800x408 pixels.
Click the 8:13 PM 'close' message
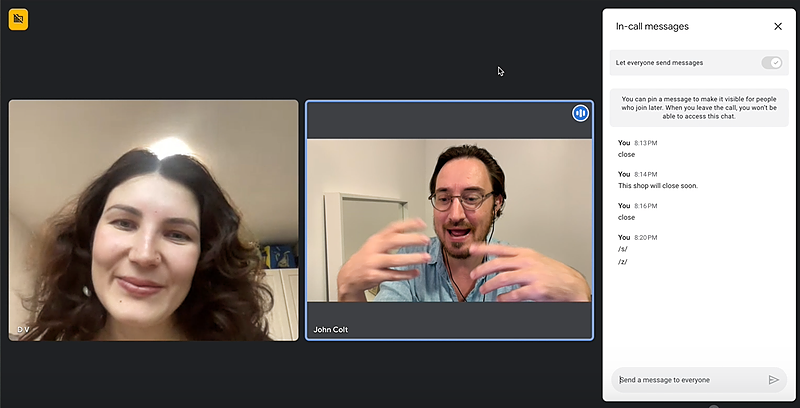tap(627, 155)
